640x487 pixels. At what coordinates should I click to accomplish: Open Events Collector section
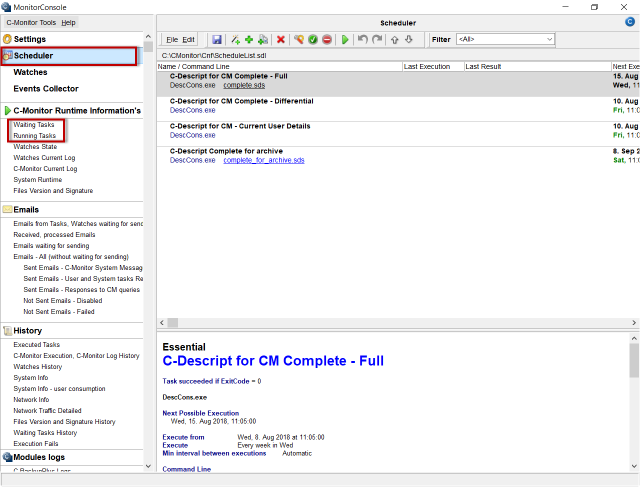tap(46, 89)
